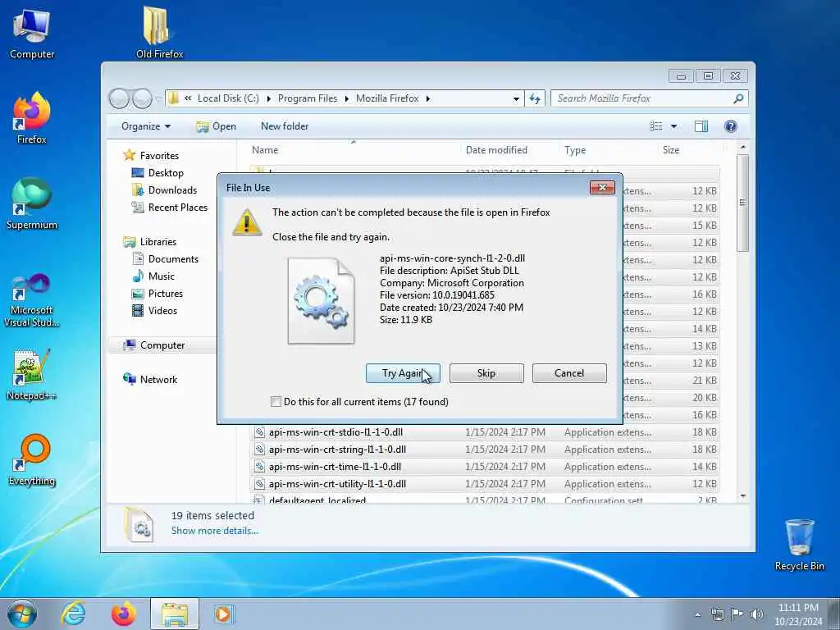Select the Notepad++ desktop shortcut
Viewport: 840px width, 630px height.
pos(32,375)
